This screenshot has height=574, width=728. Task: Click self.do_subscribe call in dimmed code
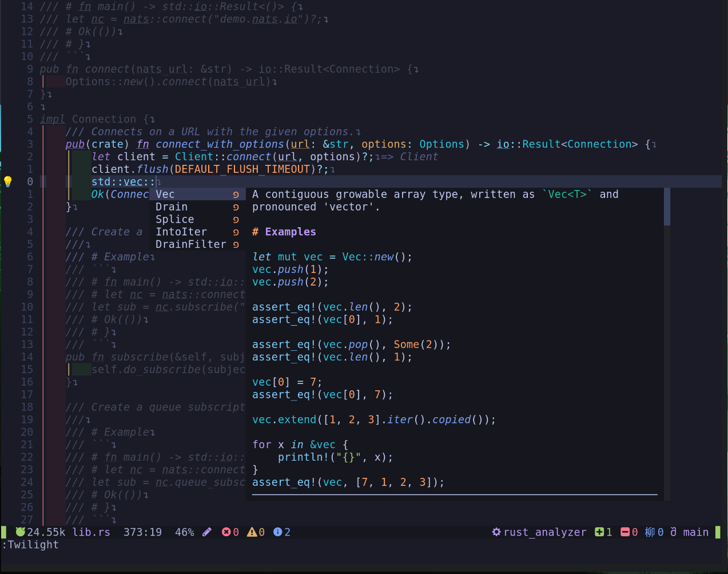tap(168, 370)
